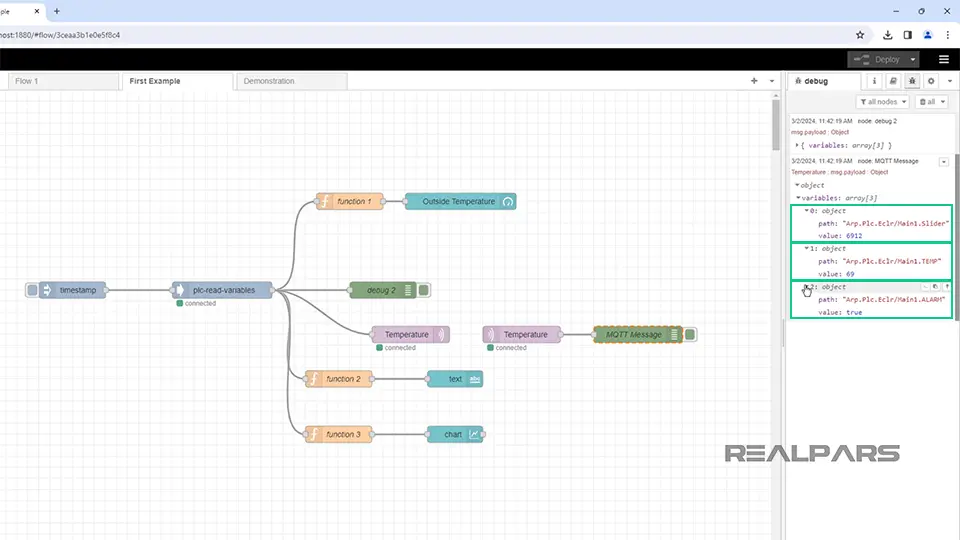Select the function 2 node
The image size is (960, 540).
click(x=339, y=379)
